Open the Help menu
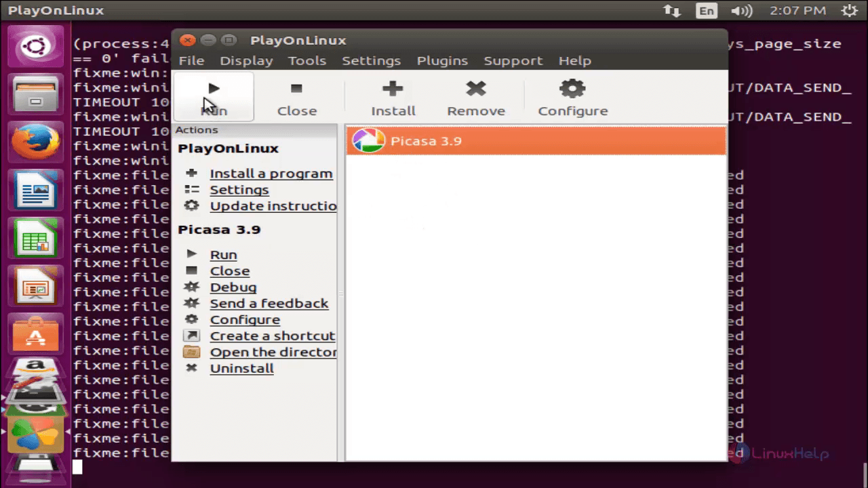 click(x=574, y=60)
